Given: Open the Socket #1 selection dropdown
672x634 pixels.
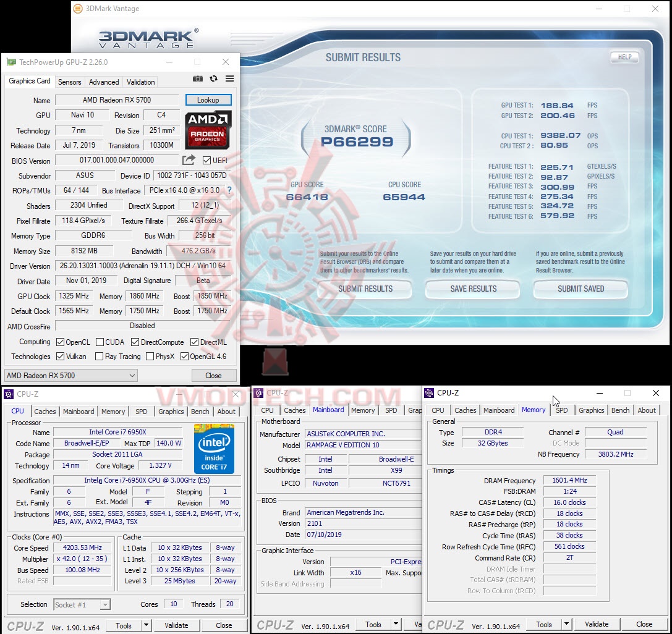Looking at the screenshot, I should coord(82,604).
